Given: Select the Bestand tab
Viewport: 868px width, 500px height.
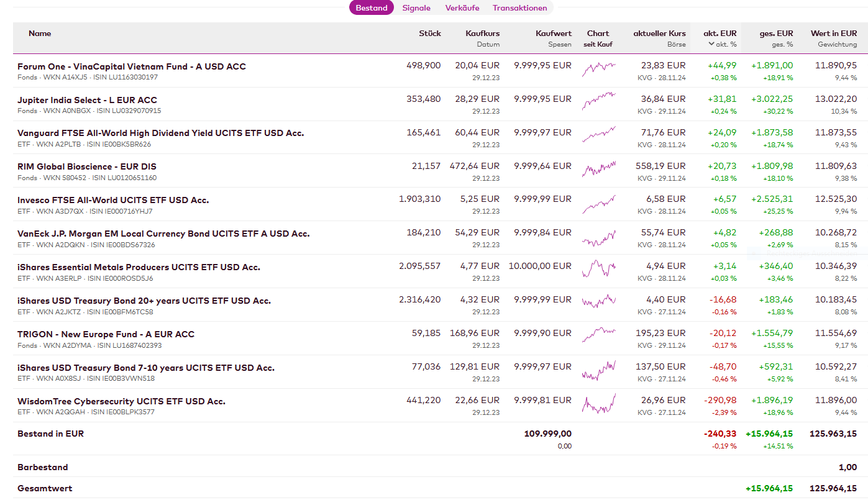Looking at the screenshot, I should click(372, 8).
